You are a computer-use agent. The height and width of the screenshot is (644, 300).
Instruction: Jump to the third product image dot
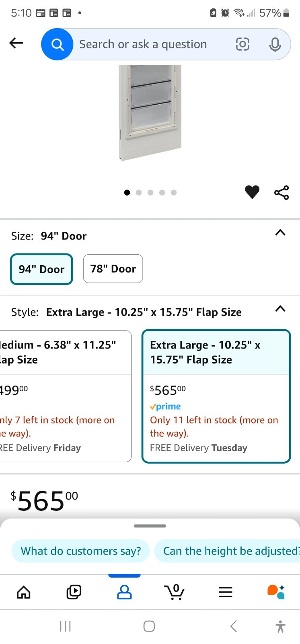(x=150, y=192)
